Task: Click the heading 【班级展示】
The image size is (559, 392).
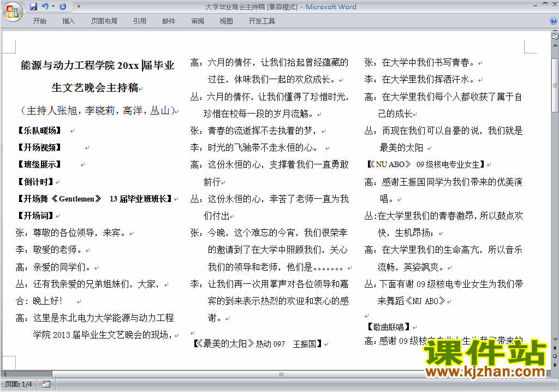Action: [x=39, y=164]
